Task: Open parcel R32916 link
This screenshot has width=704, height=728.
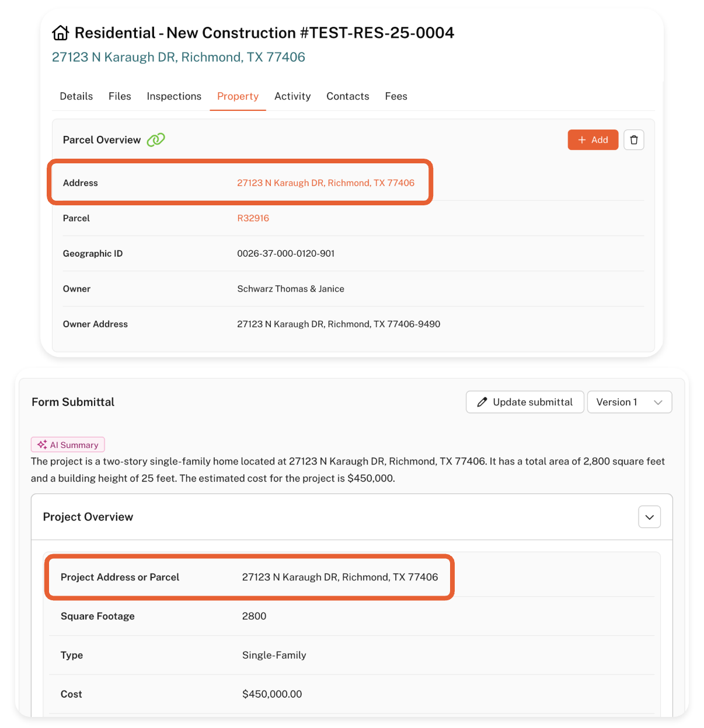Action: point(253,218)
